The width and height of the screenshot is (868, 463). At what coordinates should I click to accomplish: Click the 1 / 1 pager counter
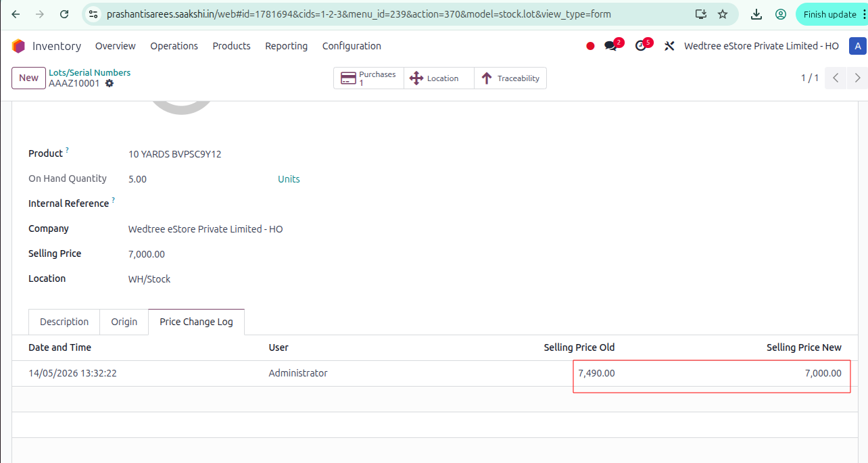click(x=810, y=78)
